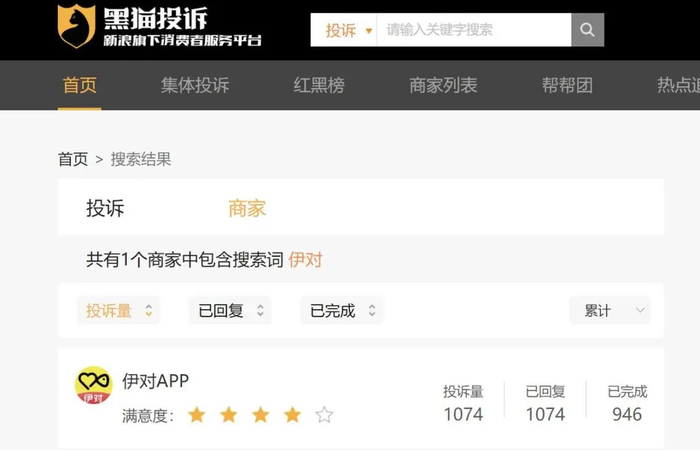The image size is (700, 450).
Task: Toggle sort arrows beside 已回复
Action: click(x=260, y=310)
